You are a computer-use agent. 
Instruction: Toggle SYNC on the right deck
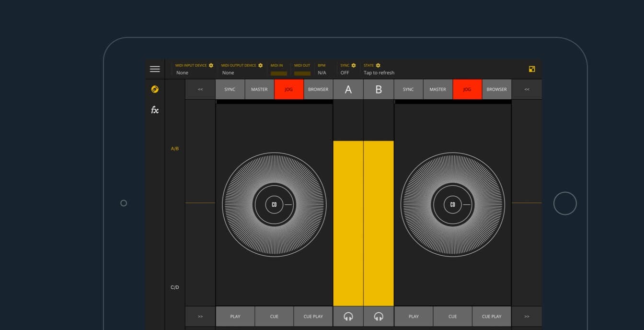(408, 89)
